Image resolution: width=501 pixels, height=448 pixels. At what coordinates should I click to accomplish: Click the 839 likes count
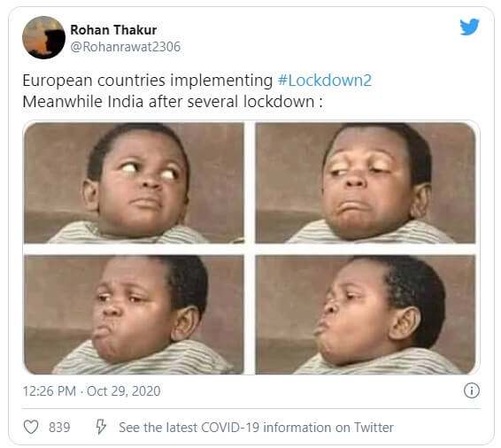[x=59, y=428]
